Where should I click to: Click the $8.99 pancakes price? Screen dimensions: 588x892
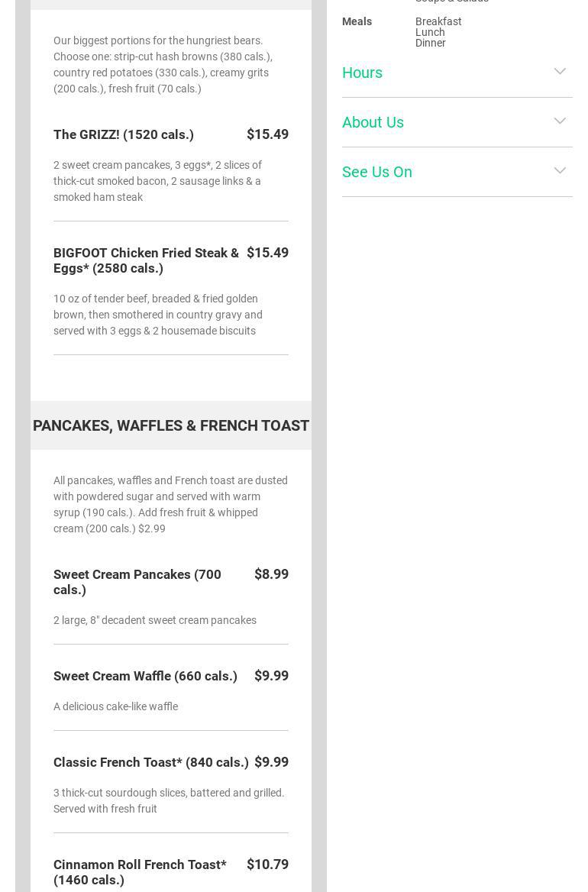[271, 574]
